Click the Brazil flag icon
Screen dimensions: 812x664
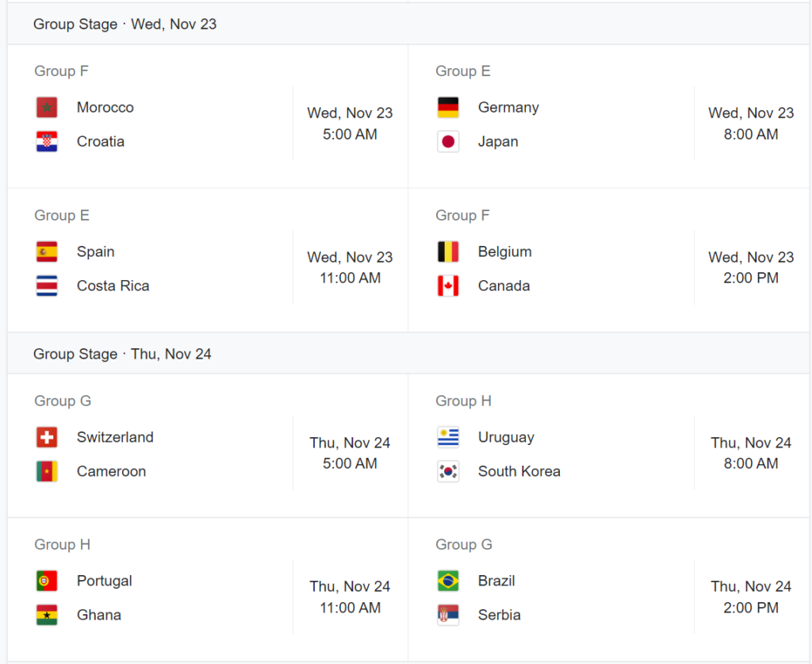coord(448,581)
